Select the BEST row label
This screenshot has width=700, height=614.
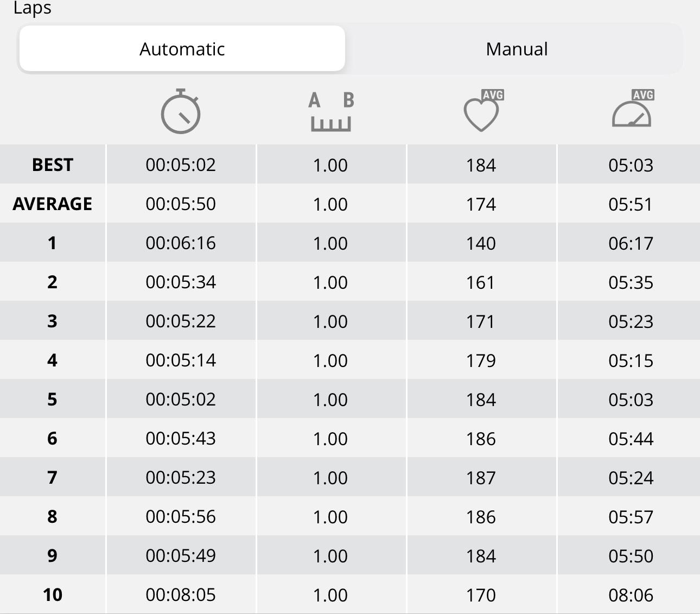pos(53,164)
